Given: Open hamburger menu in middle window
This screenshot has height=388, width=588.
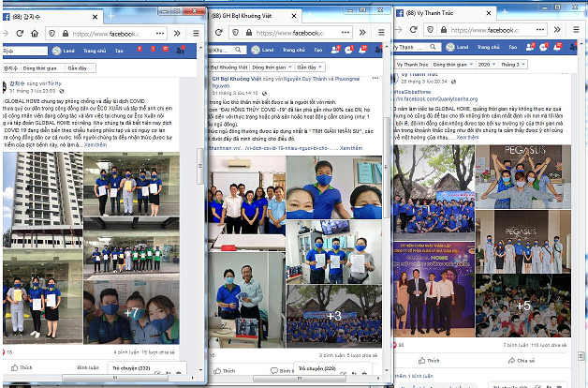Looking at the screenshot, I should click(x=381, y=32).
